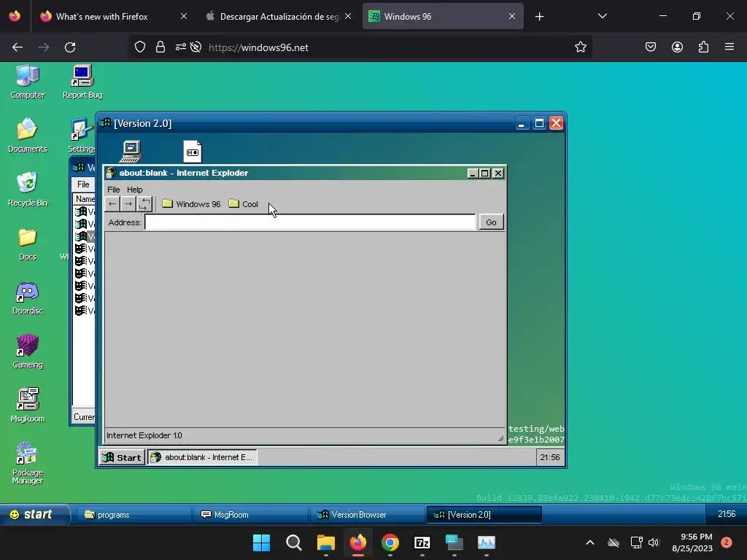Close the Internet Exploder window
Screen dimensions: 747x560
498,174
